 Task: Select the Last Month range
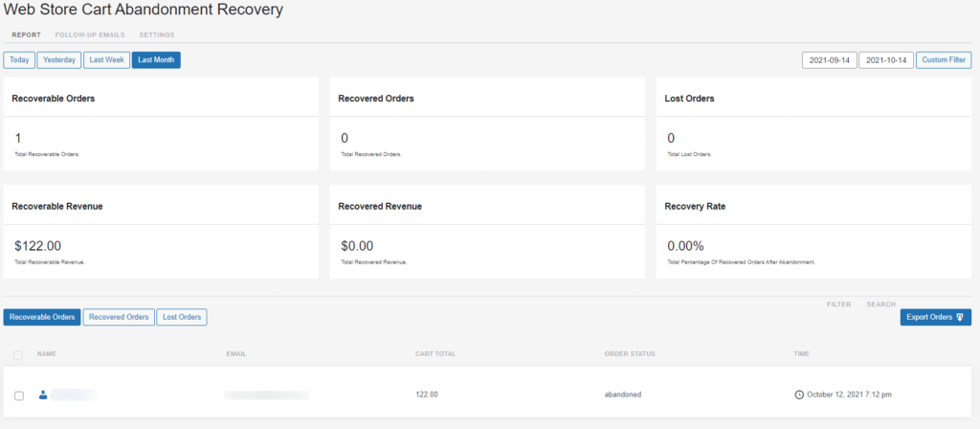[156, 59]
